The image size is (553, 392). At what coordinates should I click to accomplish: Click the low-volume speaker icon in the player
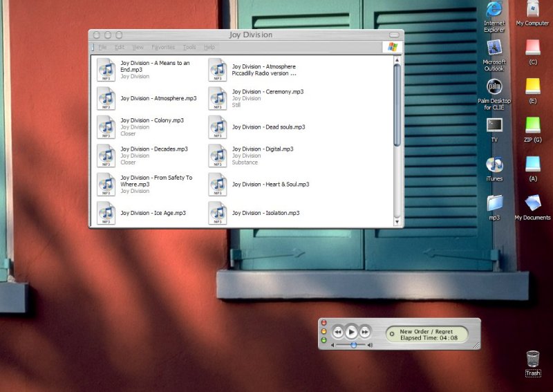332,345
